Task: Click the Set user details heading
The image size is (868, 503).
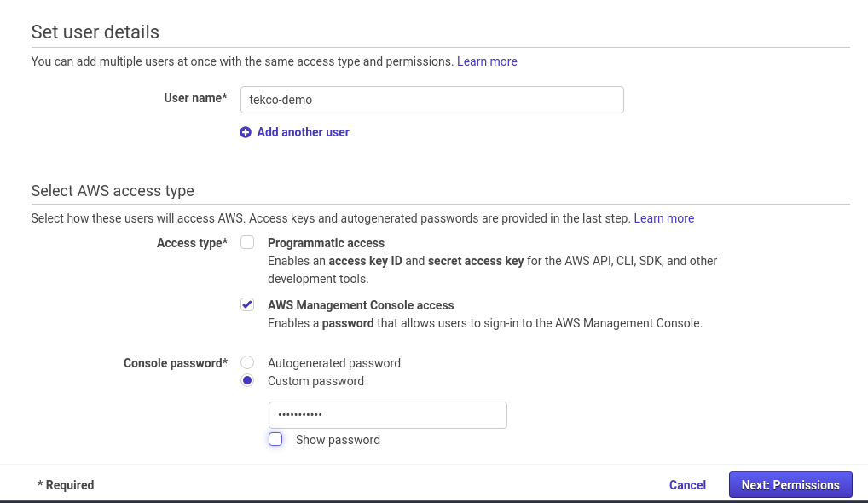Action: [x=95, y=32]
